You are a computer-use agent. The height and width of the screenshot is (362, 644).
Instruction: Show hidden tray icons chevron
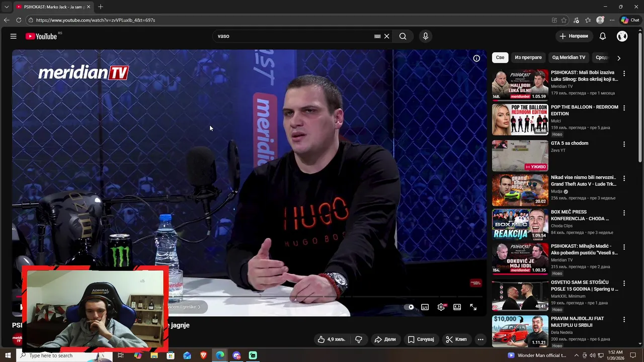coord(577,355)
